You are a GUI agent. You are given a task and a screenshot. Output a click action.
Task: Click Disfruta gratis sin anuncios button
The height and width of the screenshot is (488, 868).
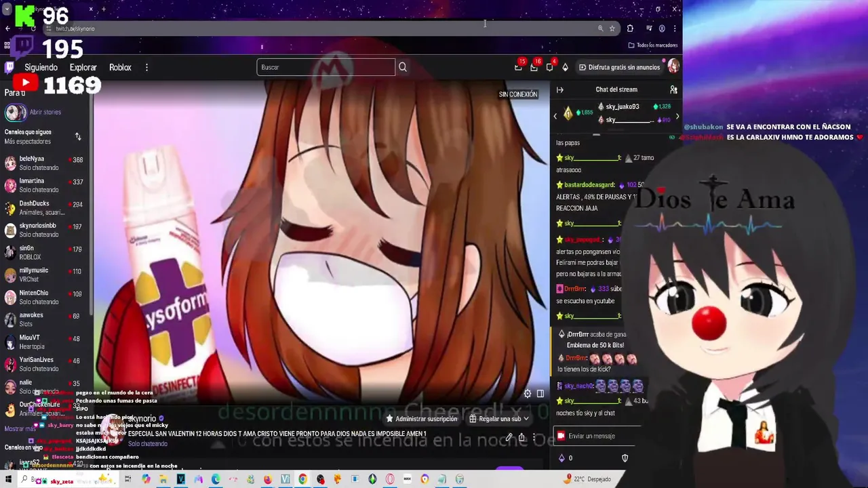pos(619,67)
